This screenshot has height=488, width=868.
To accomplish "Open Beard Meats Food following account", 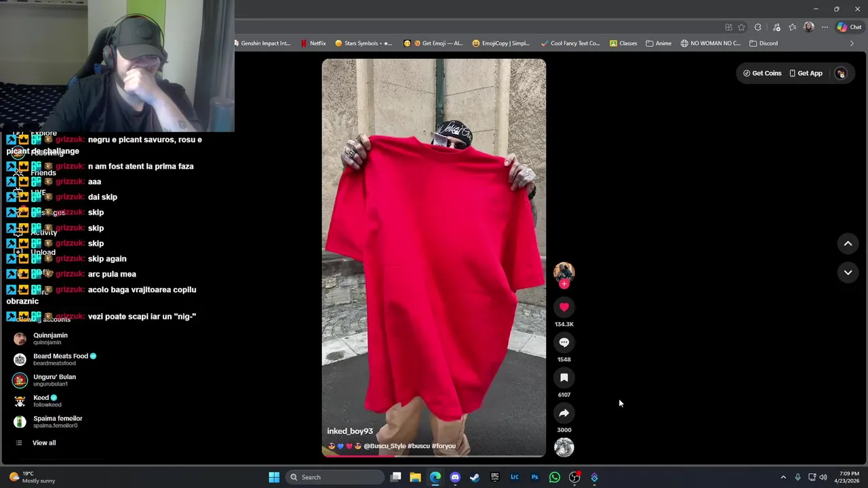I will pos(55,359).
